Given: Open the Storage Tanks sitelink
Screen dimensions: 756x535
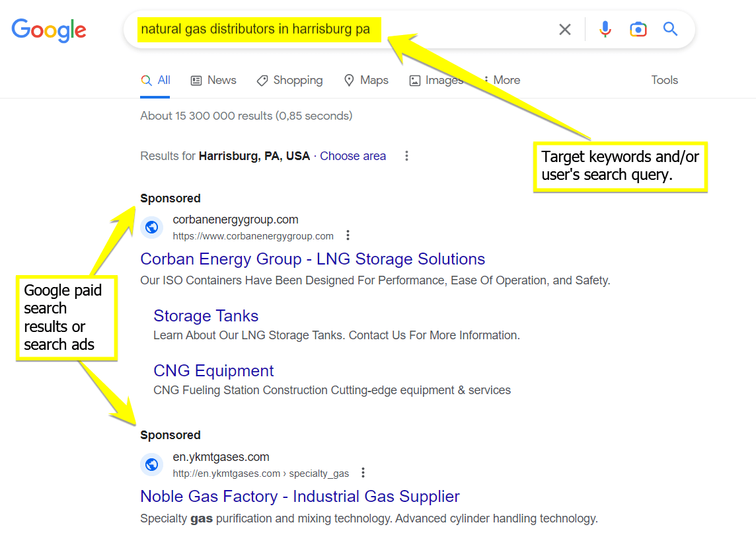Looking at the screenshot, I should tap(206, 316).
